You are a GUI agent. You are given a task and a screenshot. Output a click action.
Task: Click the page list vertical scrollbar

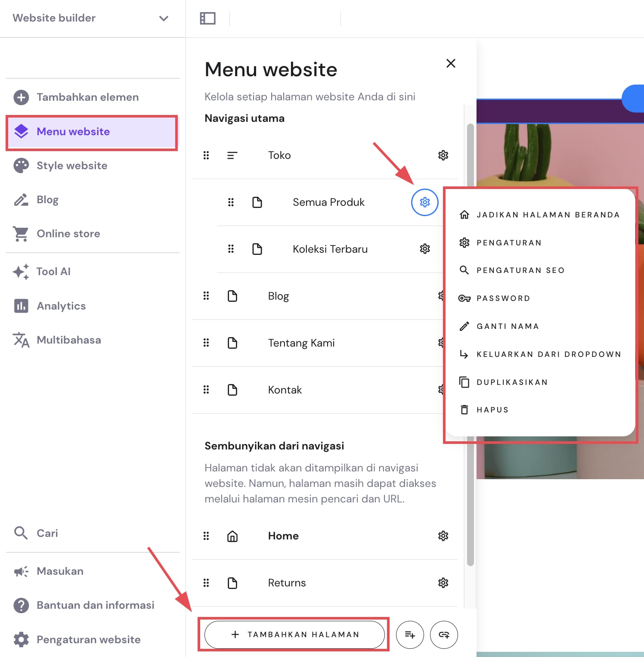coord(470,344)
